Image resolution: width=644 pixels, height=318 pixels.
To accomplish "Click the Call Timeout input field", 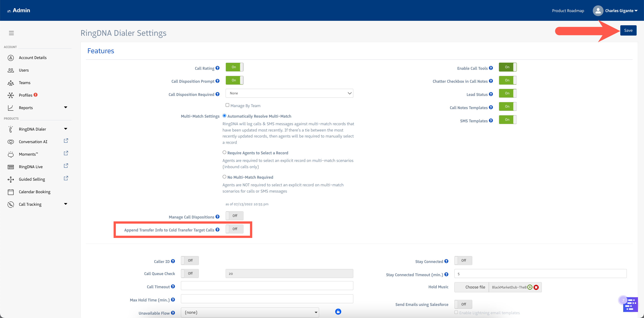I will click(x=267, y=286).
